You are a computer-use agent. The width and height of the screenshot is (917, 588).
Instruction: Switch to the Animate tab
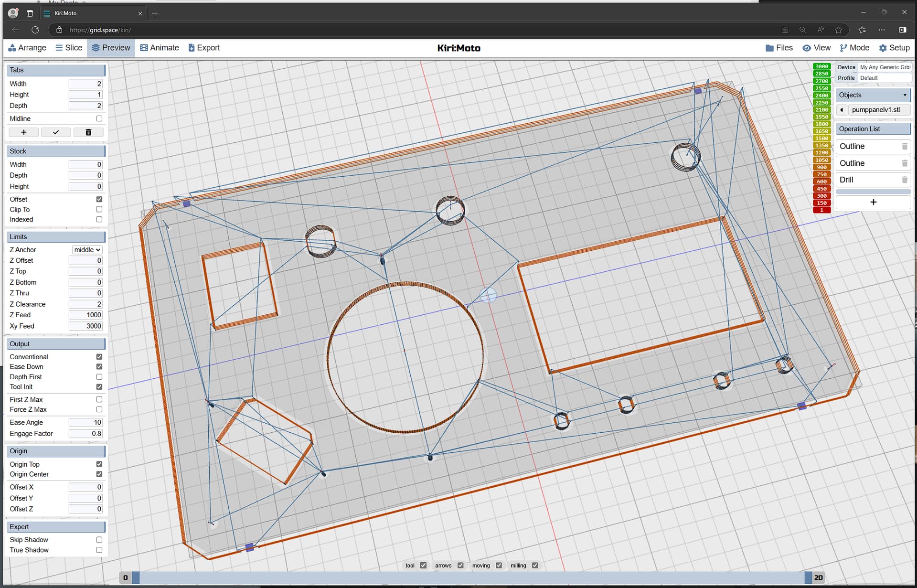160,48
